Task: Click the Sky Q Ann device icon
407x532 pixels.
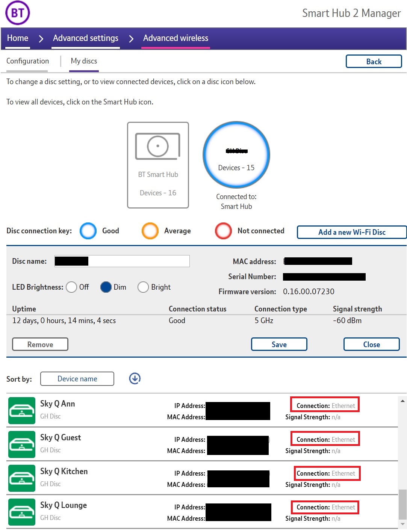Action: coord(22,410)
